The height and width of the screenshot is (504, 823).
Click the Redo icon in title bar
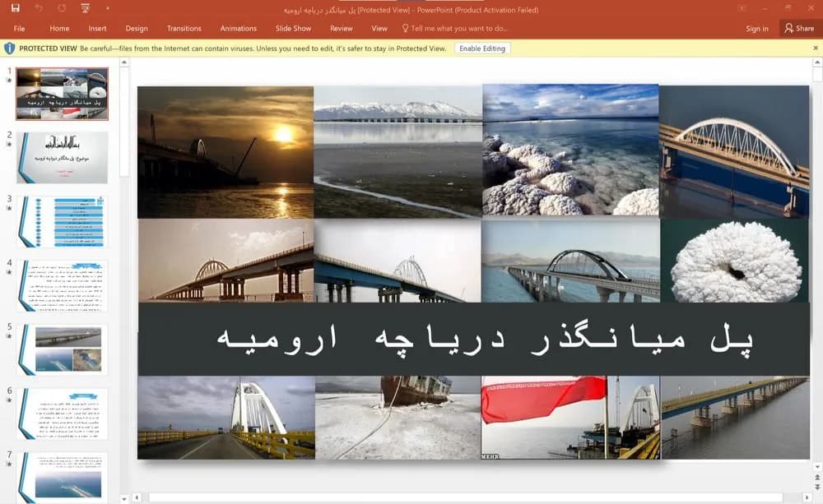62,8
